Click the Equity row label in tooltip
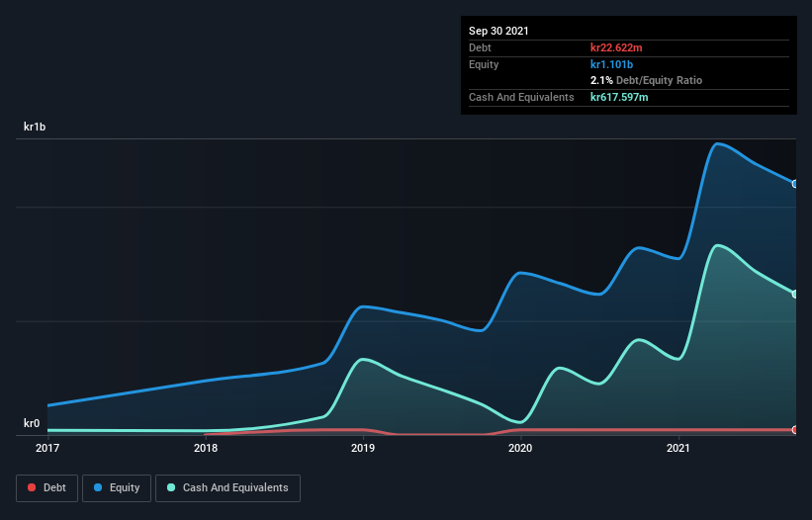 point(484,64)
